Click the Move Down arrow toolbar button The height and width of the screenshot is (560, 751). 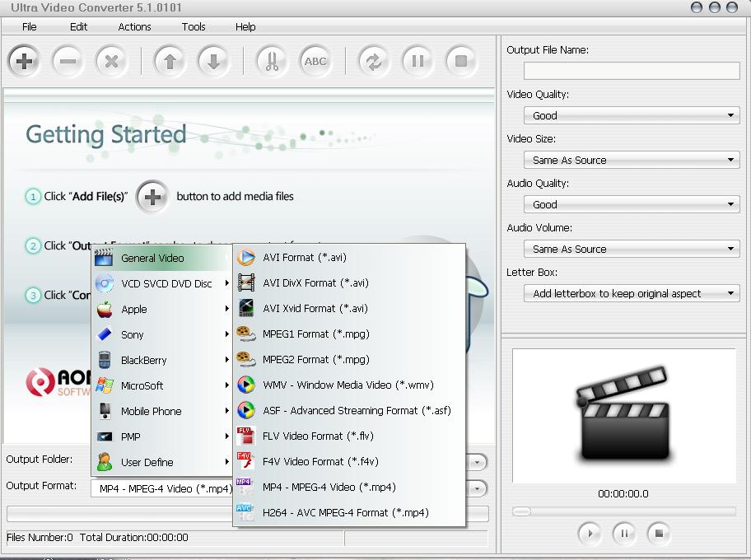click(213, 61)
